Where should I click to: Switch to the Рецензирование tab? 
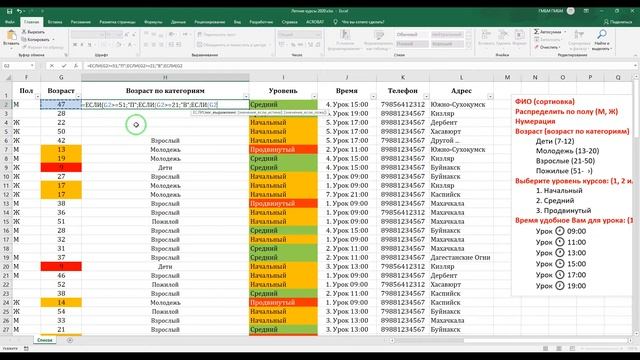[x=210, y=22]
